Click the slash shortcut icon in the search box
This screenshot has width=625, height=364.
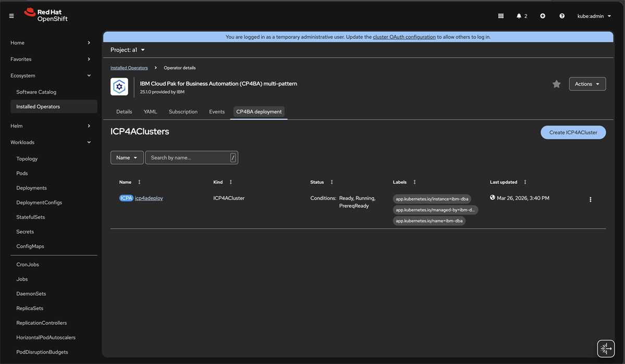click(x=233, y=158)
